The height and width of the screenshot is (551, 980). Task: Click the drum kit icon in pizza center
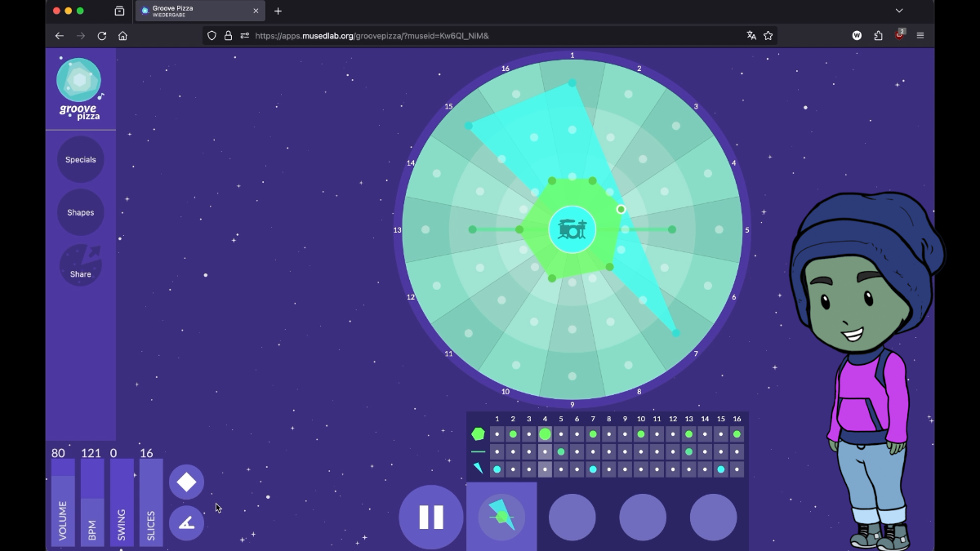(572, 229)
